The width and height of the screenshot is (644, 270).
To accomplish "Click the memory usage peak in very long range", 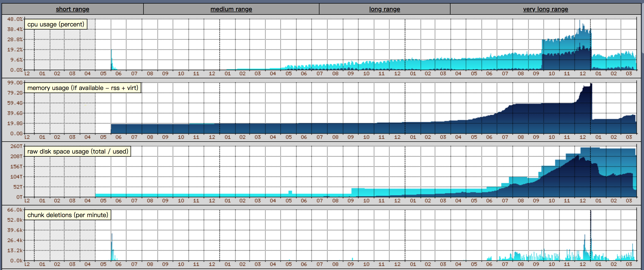I will point(591,85).
